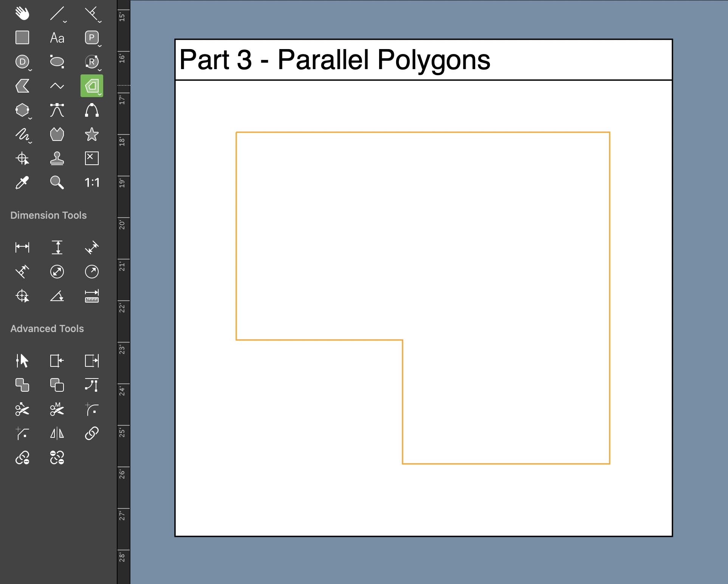This screenshot has width=728, height=584.
Task: Select the Angle dimension tool
Action: click(x=57, y=296)
